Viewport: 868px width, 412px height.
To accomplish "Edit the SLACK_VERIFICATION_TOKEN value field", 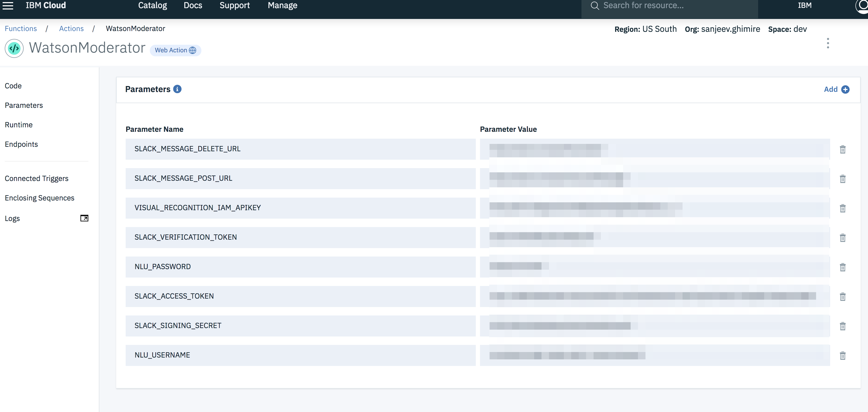I will click(x=655, y=237).
